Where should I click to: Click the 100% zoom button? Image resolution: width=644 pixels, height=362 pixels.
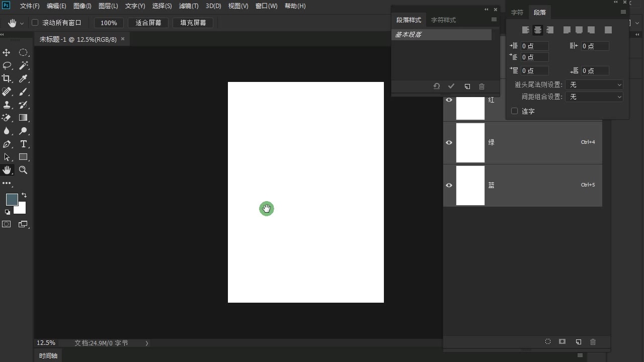(109, 23)
